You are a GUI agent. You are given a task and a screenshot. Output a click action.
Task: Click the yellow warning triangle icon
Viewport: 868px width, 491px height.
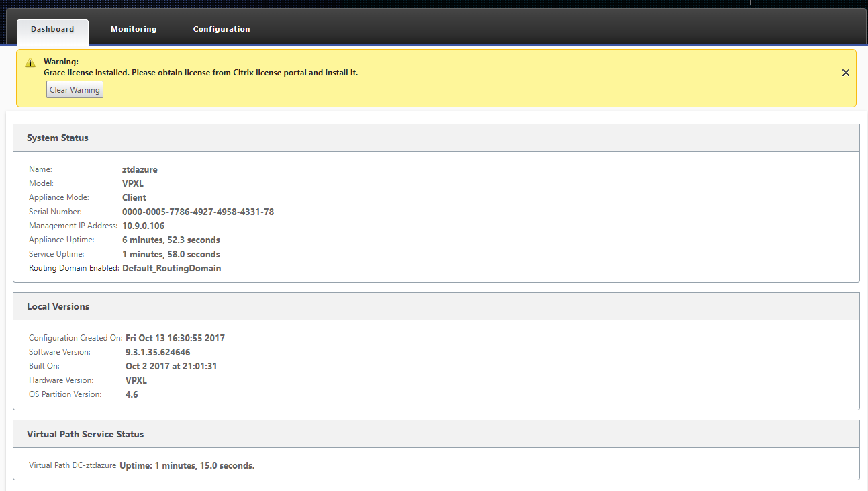tap(30, 63)
